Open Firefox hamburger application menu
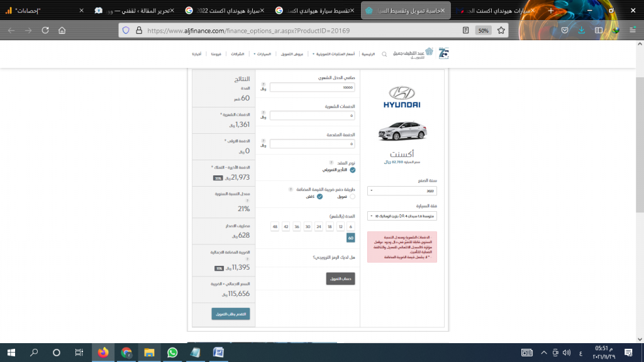Image resolution: width=644 pixels, height=362 pixels. pos(633,30)
